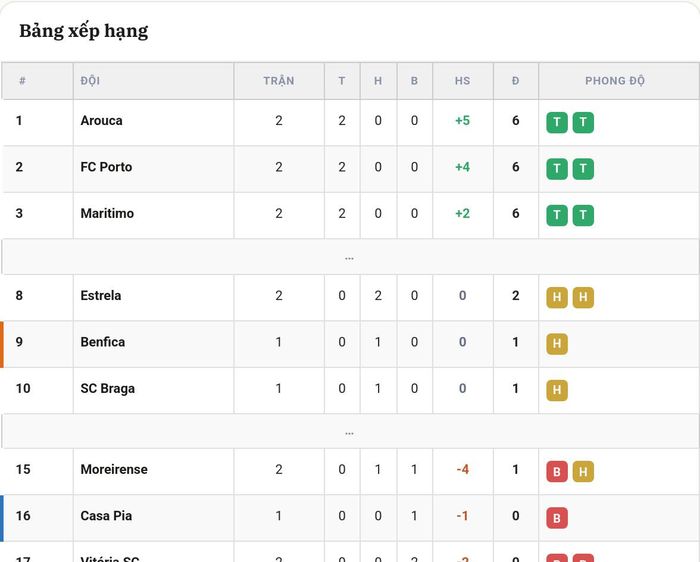Click Estrela's second yellow H form badge
Screen dimensions: 700x562
583,297
